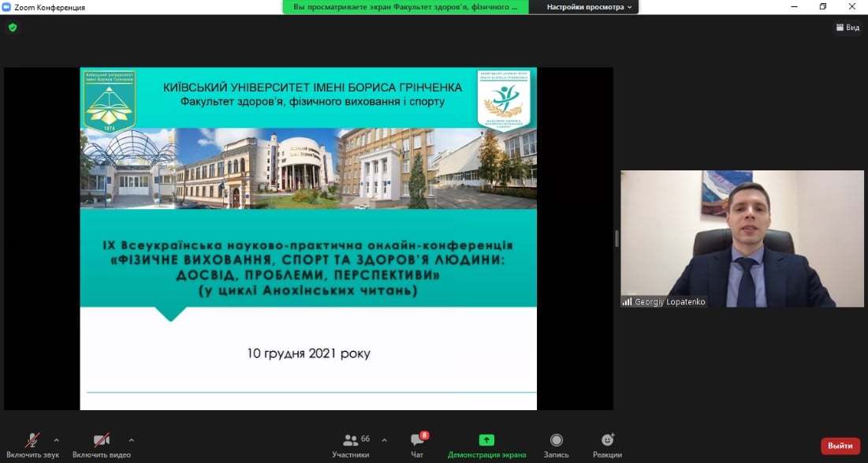Viewport: 868px width, 463px height.
Task: Click the divider handle between share and video
Action: (617, 238)
